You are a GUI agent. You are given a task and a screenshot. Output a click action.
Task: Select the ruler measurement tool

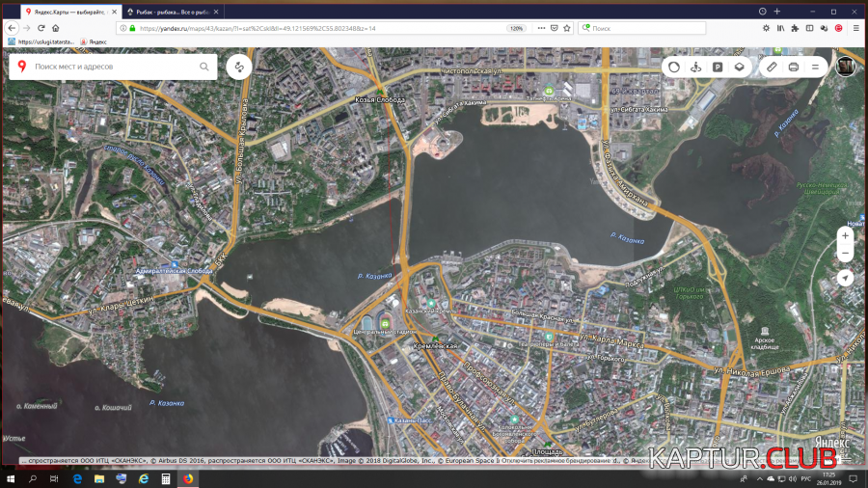point(771,67)
